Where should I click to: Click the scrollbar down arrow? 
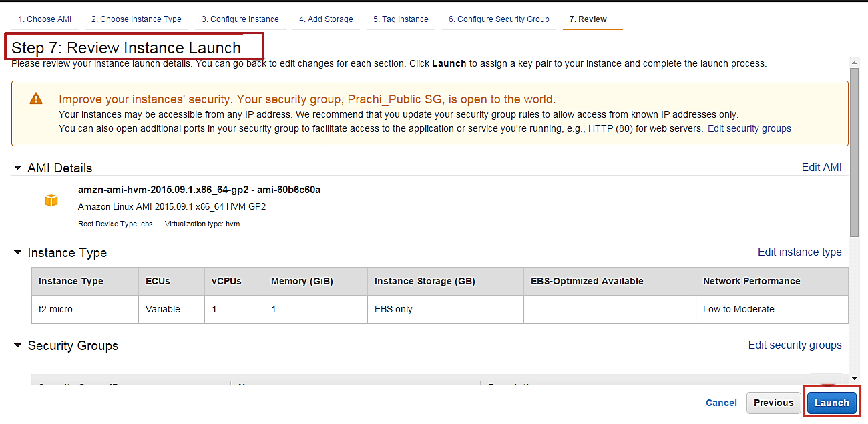[854, 379]
